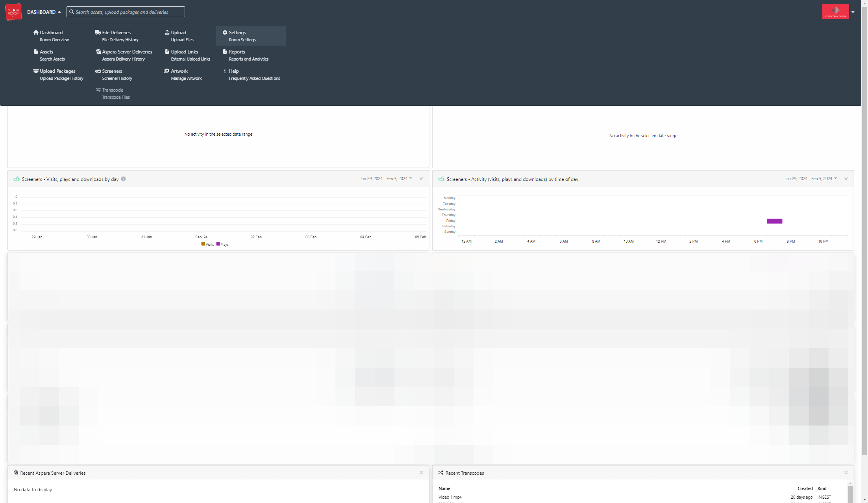
Task: Open the Room Settings menu entry
Action: [x=242, y=40]
